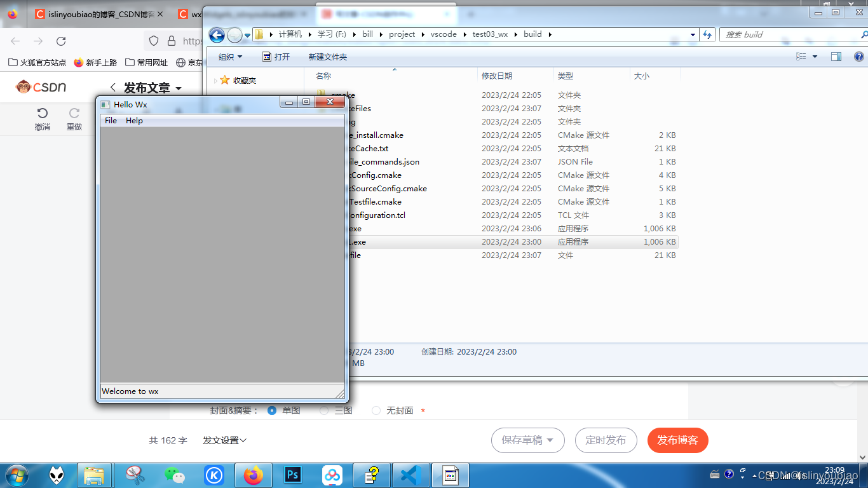This screenshot has height=488, width=868.
Task: Open WeChat from the taskbar
Action: (175, 474)
